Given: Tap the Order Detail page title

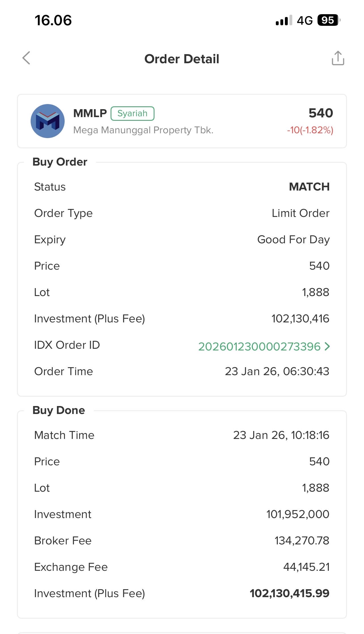Looking at the screenshot, I should click(182, 59).
